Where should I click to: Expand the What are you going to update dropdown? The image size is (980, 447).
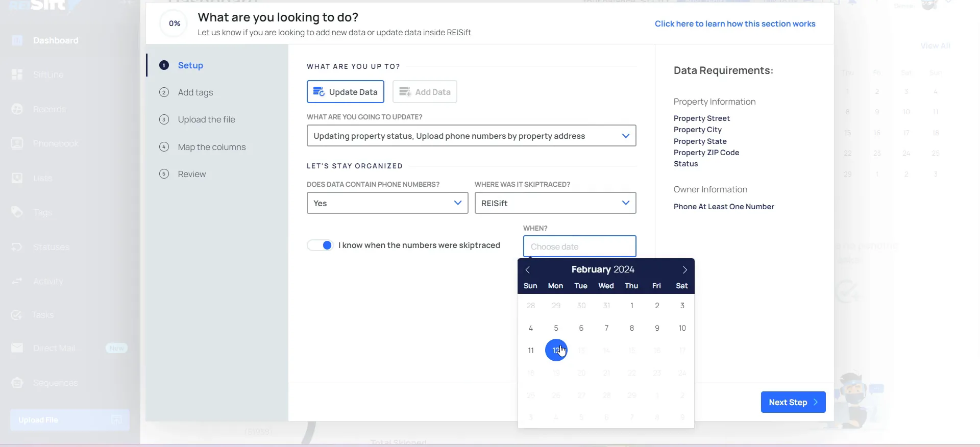point(471,136)
